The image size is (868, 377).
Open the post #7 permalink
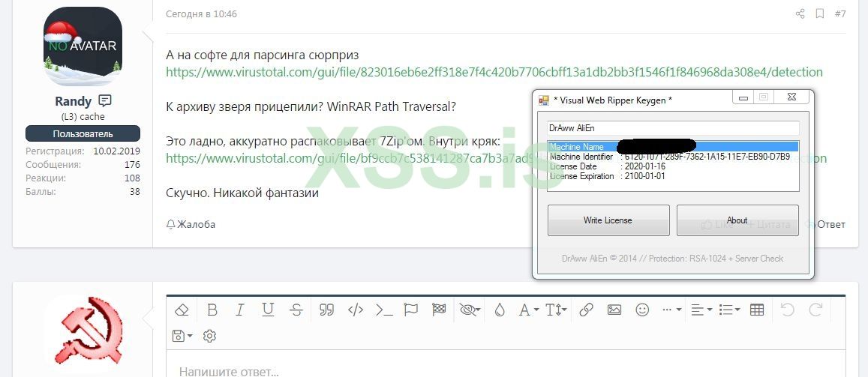coord(840,13)
